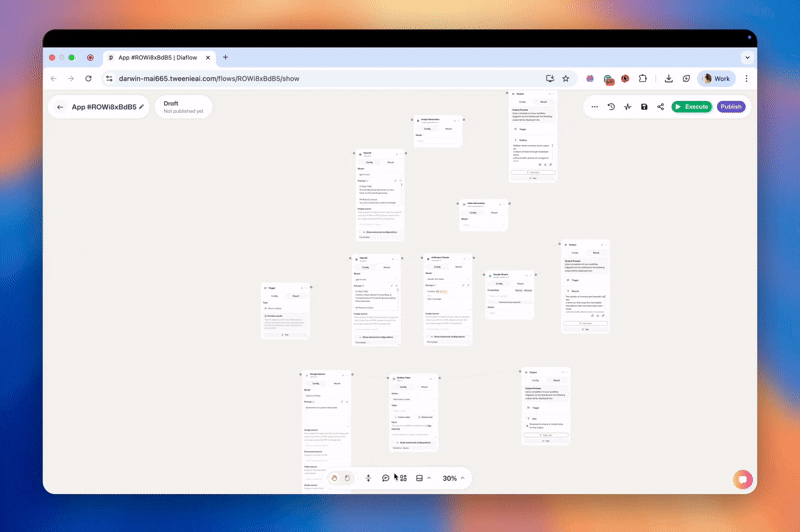
Task: Select the hand pan tool
Action: click(334, 478)
